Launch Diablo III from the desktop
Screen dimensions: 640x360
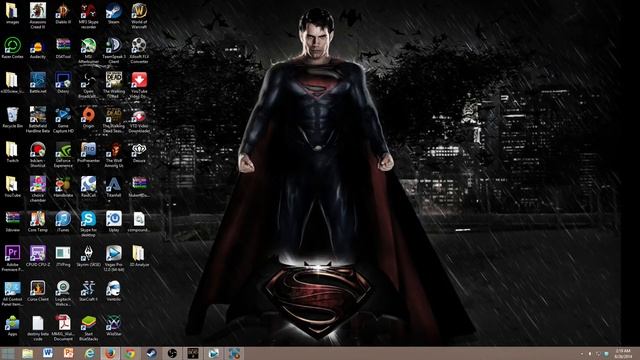coord(63,13)
